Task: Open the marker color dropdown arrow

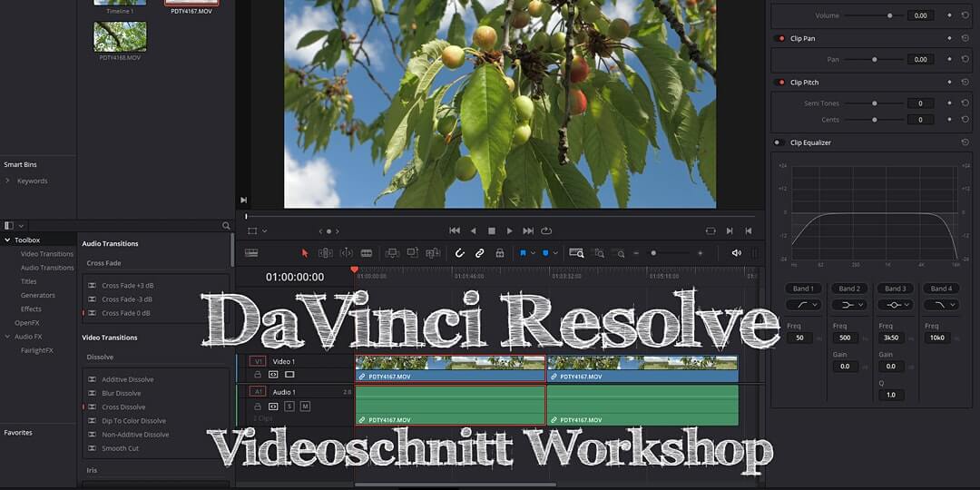Action: (x=555, y=253)
